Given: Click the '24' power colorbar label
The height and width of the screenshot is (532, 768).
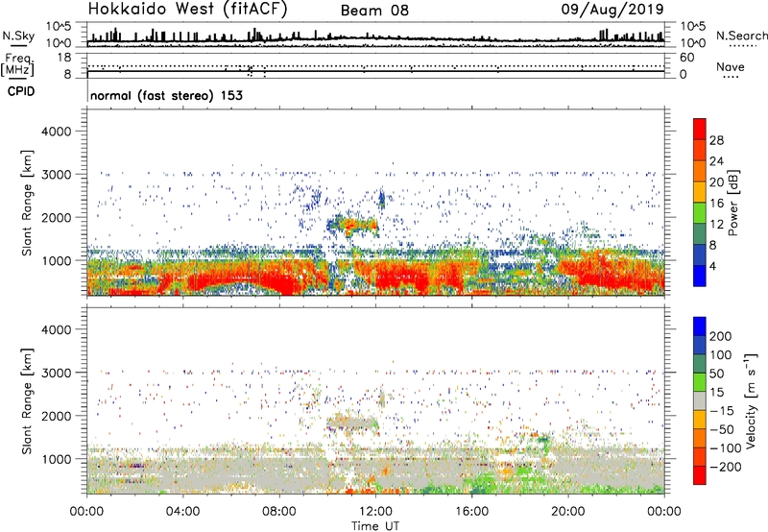Looking at the screenshot, I should (x=716, y=161).
